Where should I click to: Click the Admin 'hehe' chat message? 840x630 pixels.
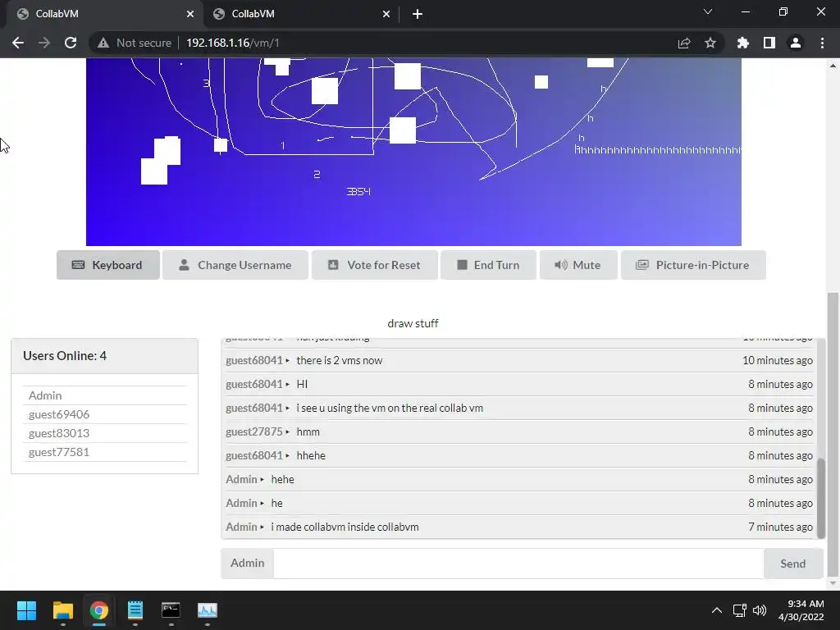(283, 479)
